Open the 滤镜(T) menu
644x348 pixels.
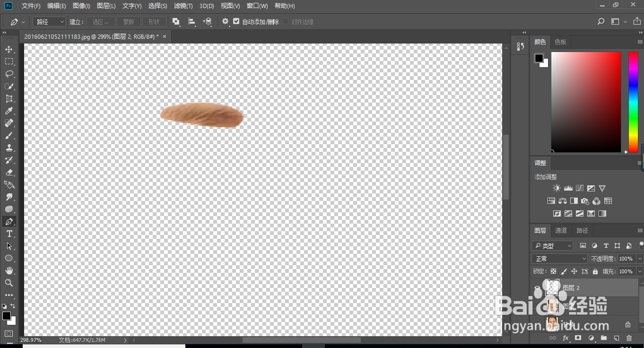(x=183, y=6)
